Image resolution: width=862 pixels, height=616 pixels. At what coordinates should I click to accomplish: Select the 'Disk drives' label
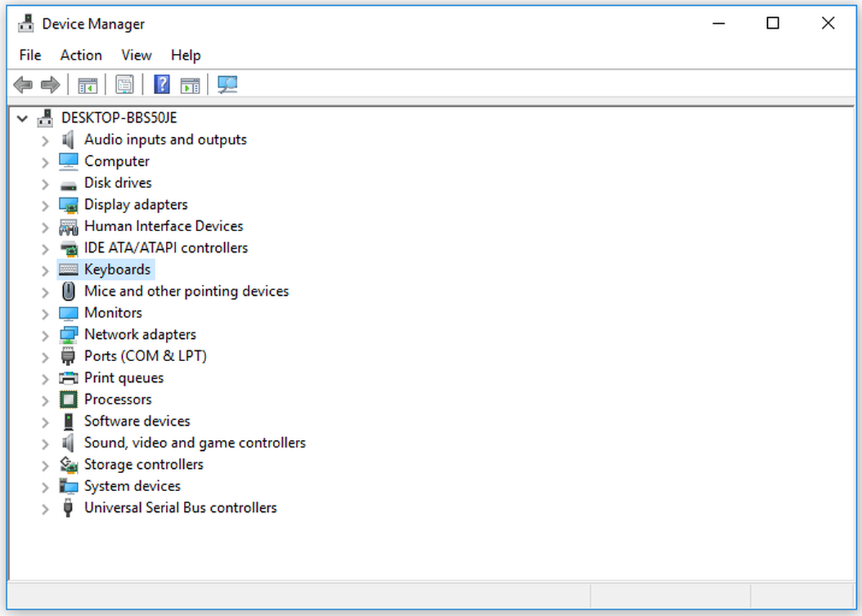pos(118,183)
